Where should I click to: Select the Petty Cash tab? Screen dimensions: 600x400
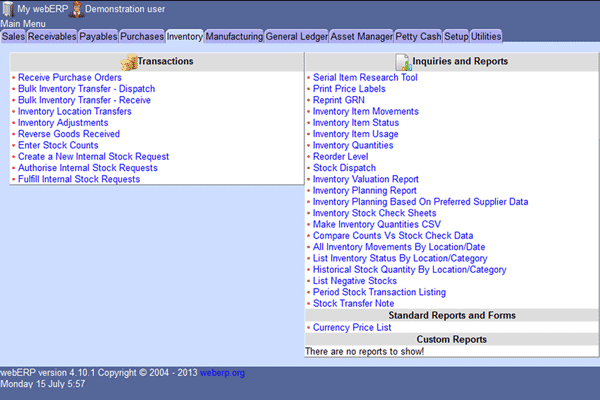coord(418,36)
